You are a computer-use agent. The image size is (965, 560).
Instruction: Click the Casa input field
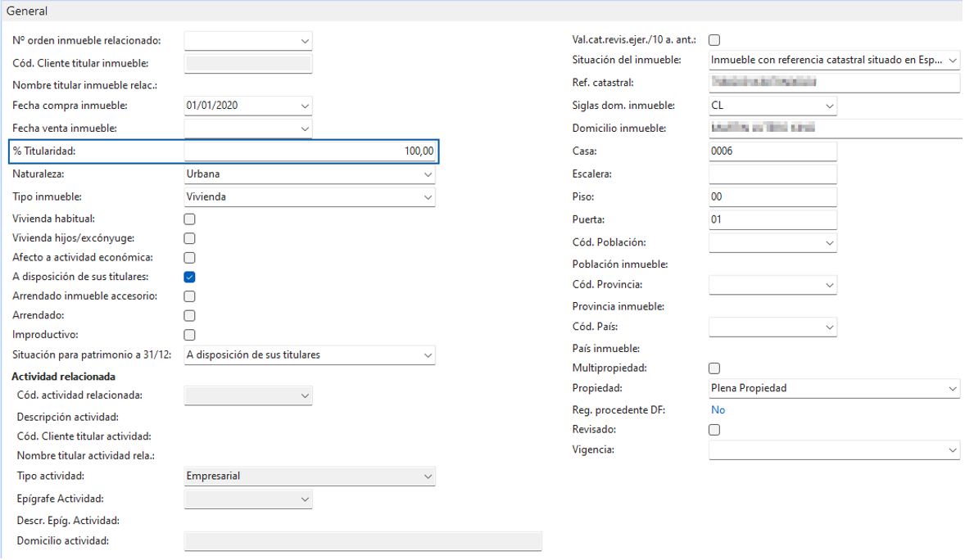(x=772, y=151)
